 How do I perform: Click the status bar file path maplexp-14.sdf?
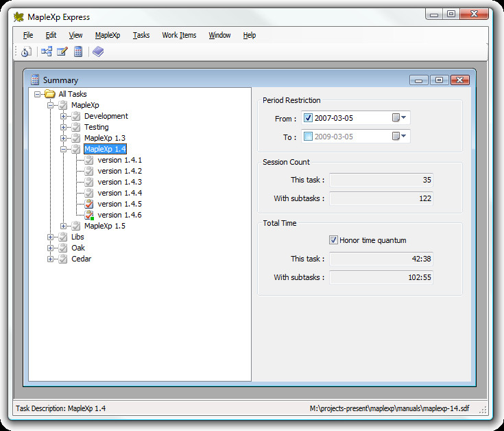pos(389,408)
